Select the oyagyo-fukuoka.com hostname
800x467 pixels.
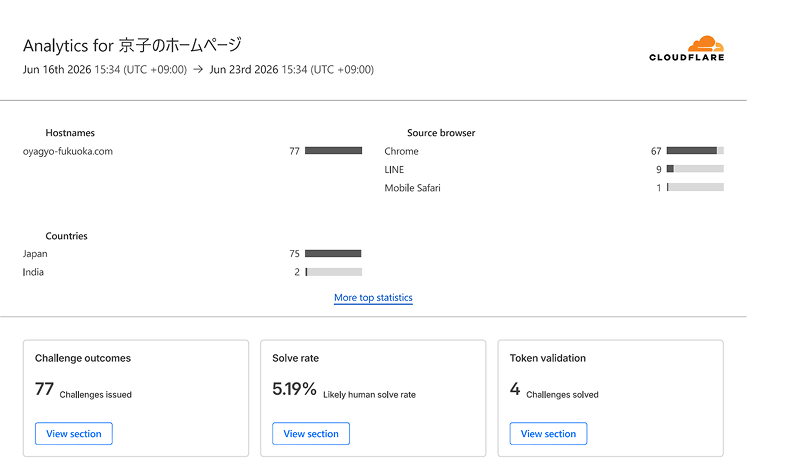[x=68, y=151]
